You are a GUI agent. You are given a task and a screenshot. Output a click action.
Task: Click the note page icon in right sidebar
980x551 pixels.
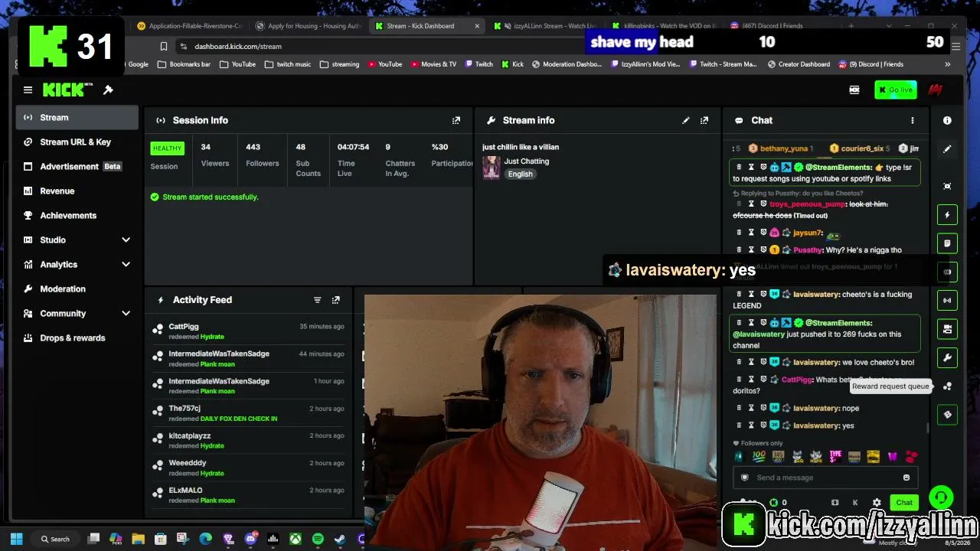point(947,243)
